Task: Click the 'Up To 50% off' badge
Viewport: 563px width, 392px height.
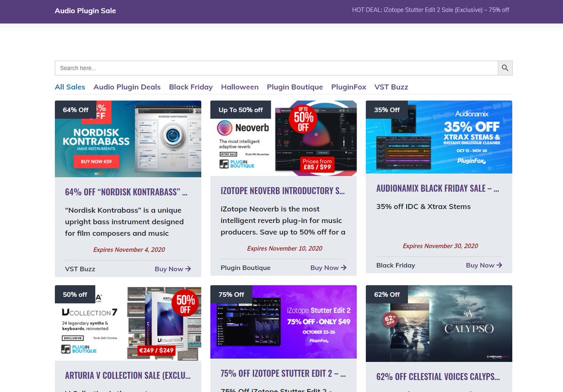Action: coord(241,110)
